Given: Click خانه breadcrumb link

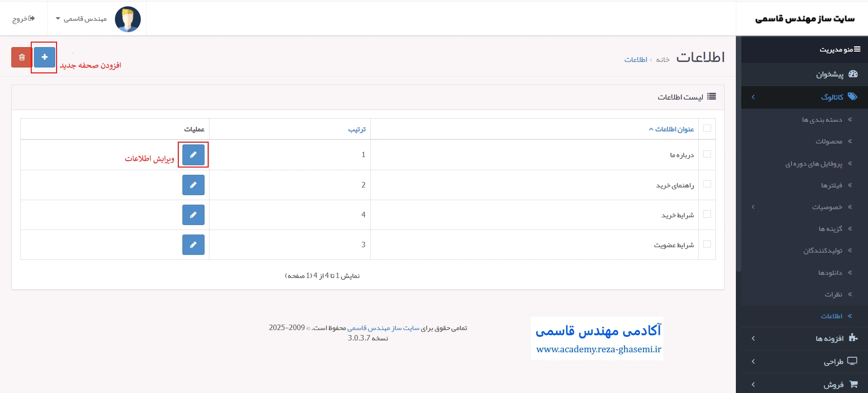Looking at the screenshot, I should [x=663, y=60].
